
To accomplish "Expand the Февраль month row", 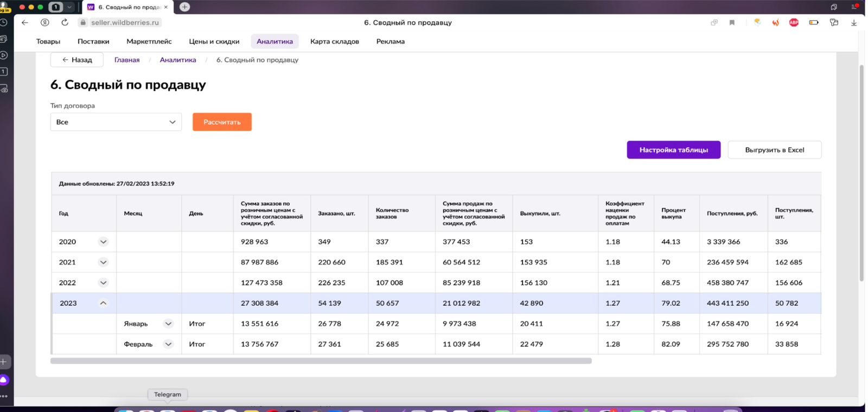I will 168,344.
